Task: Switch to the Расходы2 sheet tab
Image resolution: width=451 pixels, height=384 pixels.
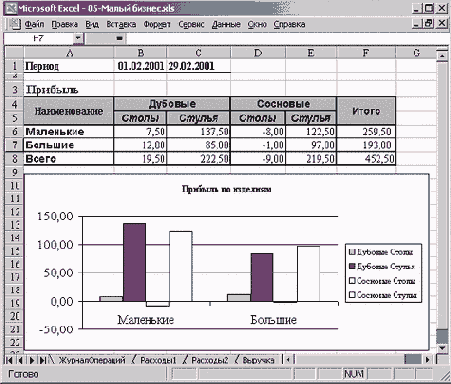Action: pos(210,360)
